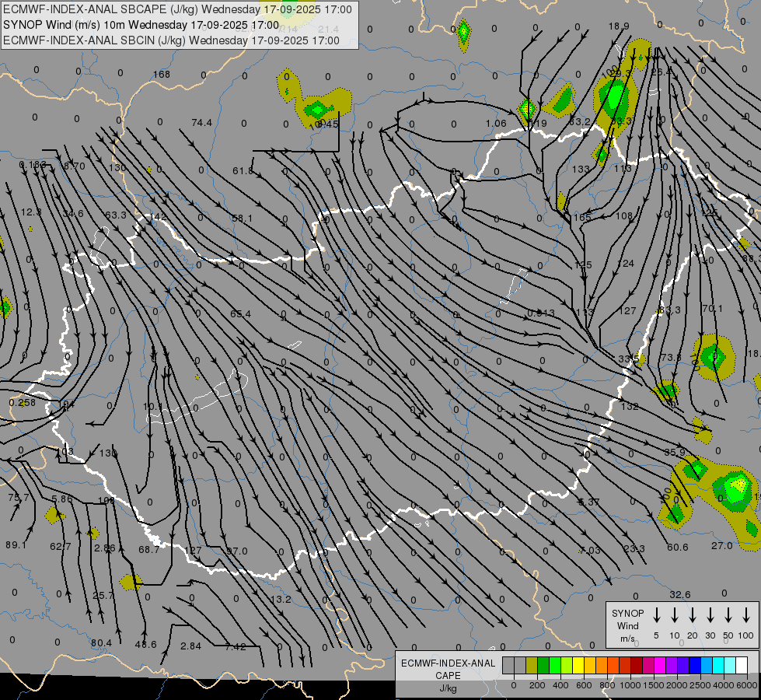Click the SYNOP Wind 10m title line
Screen dimensions: 761x700
click(141, 24)
